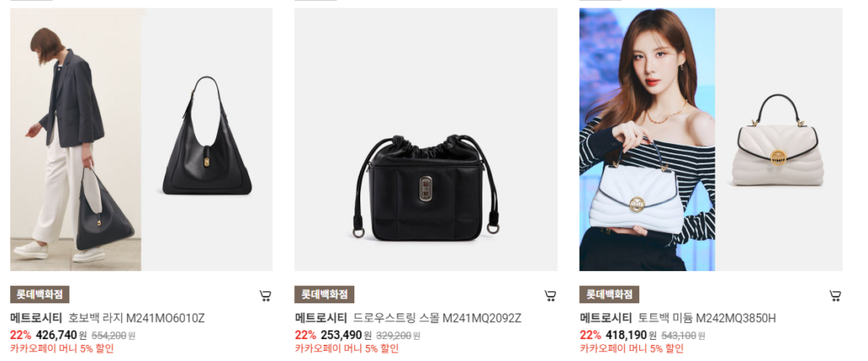Screen dimensions: 868x361
Task: Open black hobo bag product image
Action: point(207,139)
